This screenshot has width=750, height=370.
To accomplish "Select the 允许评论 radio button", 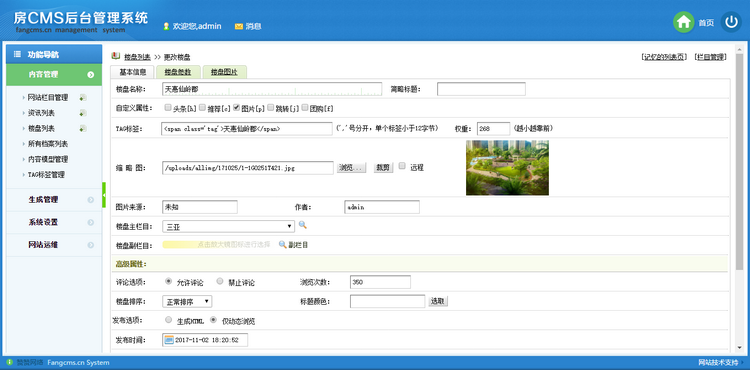I will (x=168, y=282).
